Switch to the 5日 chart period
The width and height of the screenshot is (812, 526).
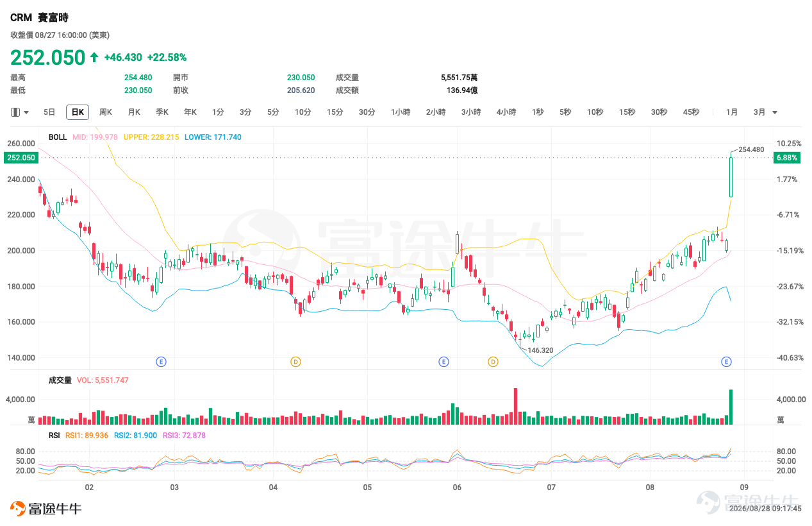49,112
